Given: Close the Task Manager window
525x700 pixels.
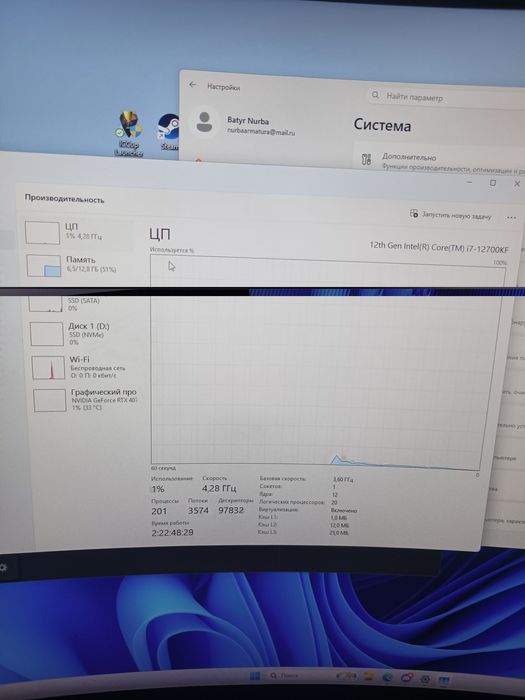Looking at the screenshot, I should tap(517, 183).
